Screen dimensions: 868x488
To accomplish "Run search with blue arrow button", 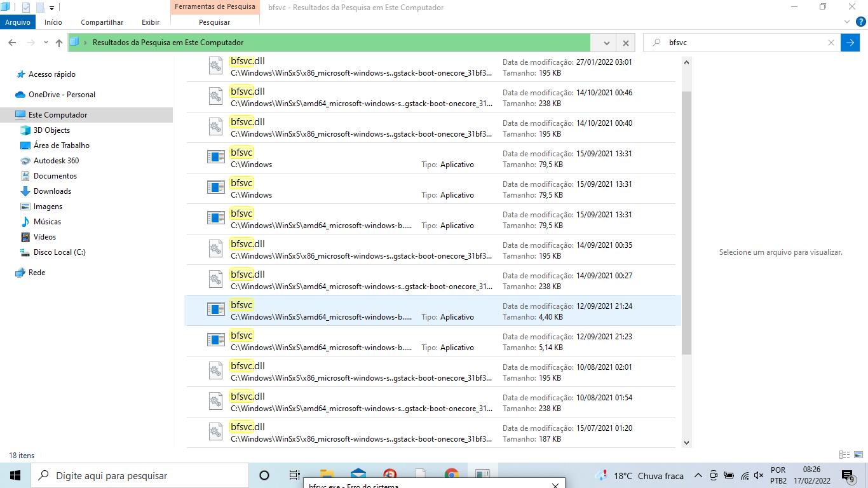I will pyautogui.click(x=850, y=43).
